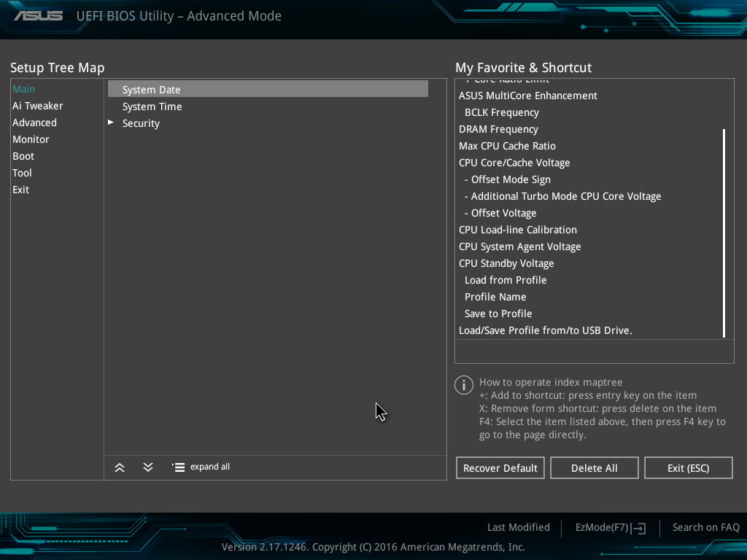Select the Offset Voltage shortcut

pos(500,213)
